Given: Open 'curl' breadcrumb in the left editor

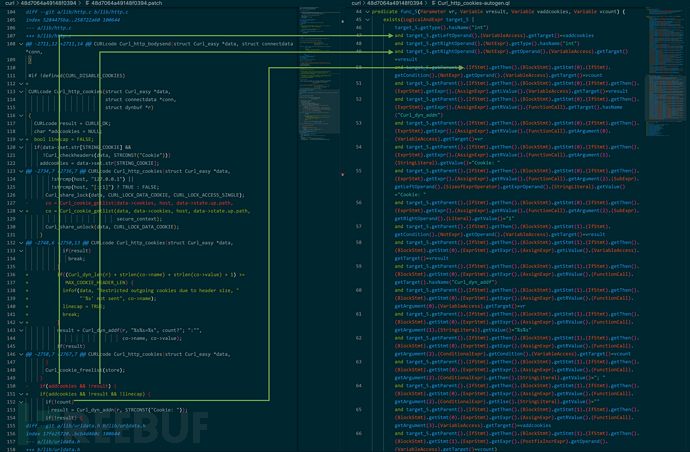Looking at the screenshot, I should click(x=10, y=3).
